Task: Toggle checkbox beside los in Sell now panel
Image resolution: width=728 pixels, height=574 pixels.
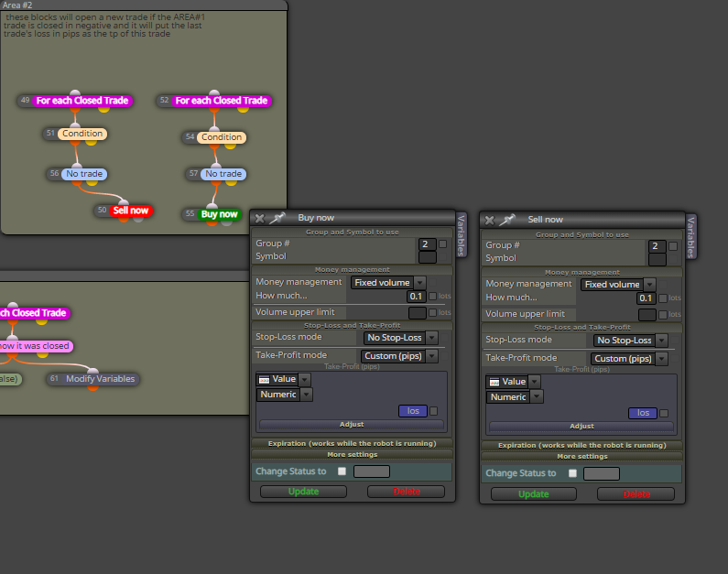Action: [x=664, y=413]
